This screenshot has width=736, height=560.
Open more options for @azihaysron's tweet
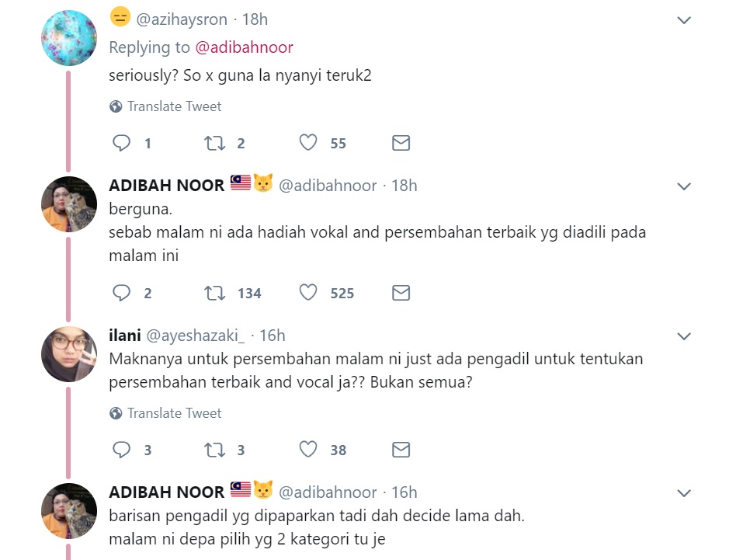tap(684, 20)
